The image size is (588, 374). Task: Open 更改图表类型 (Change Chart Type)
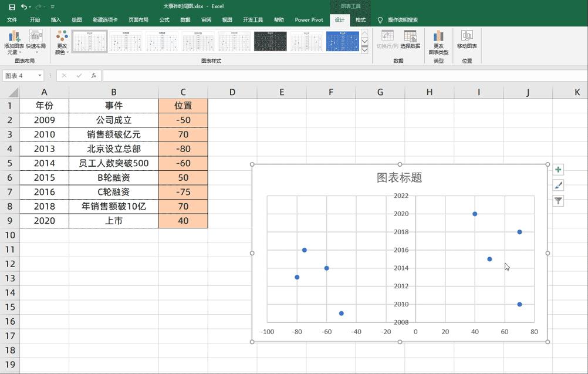point(437,42)
